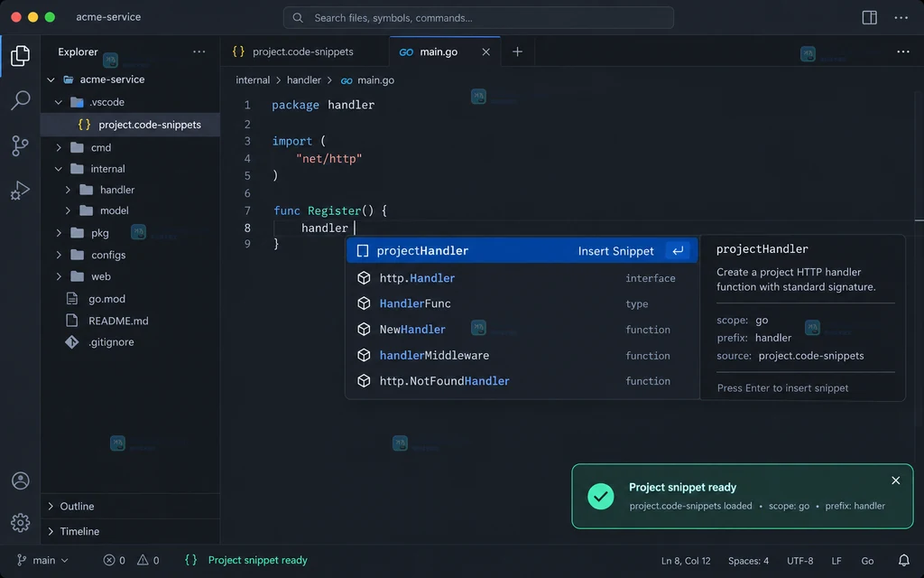
Task: Click Go language mode in status bar
Action: click(x=867, y=560)
